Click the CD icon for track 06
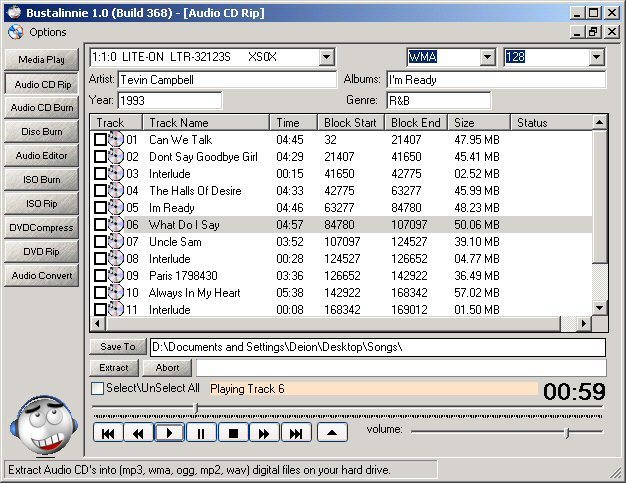626x483 pixels. (x=116, y=225)
